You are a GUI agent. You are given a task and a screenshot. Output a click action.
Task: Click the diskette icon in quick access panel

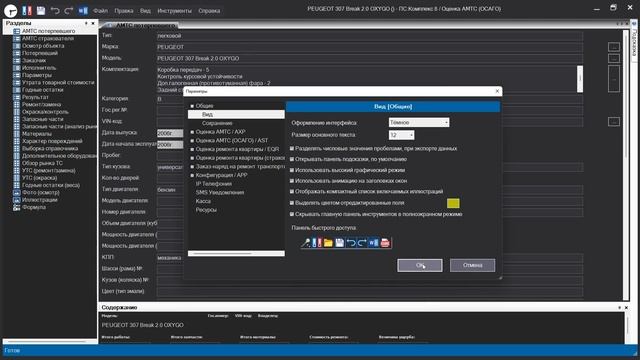[x=340, y=243]
